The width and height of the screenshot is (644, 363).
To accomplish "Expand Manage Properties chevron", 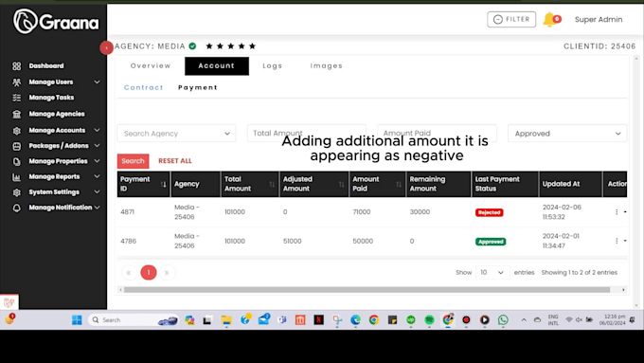I will pos(97,161).
